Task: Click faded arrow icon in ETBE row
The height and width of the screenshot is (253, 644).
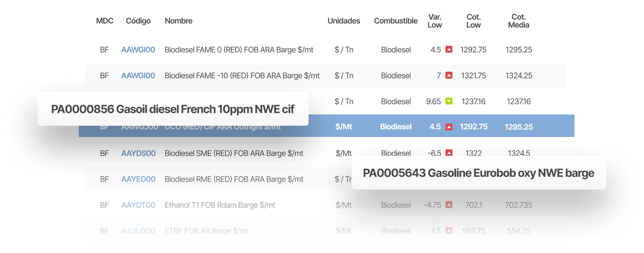Action: coord(449,231)
